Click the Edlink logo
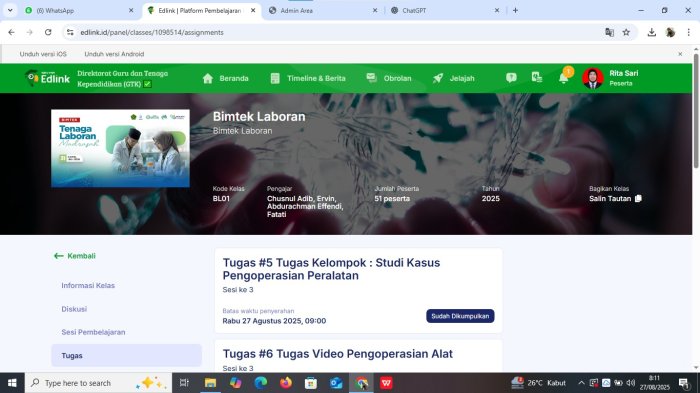The image size is (700, 393). click(48, 78)
